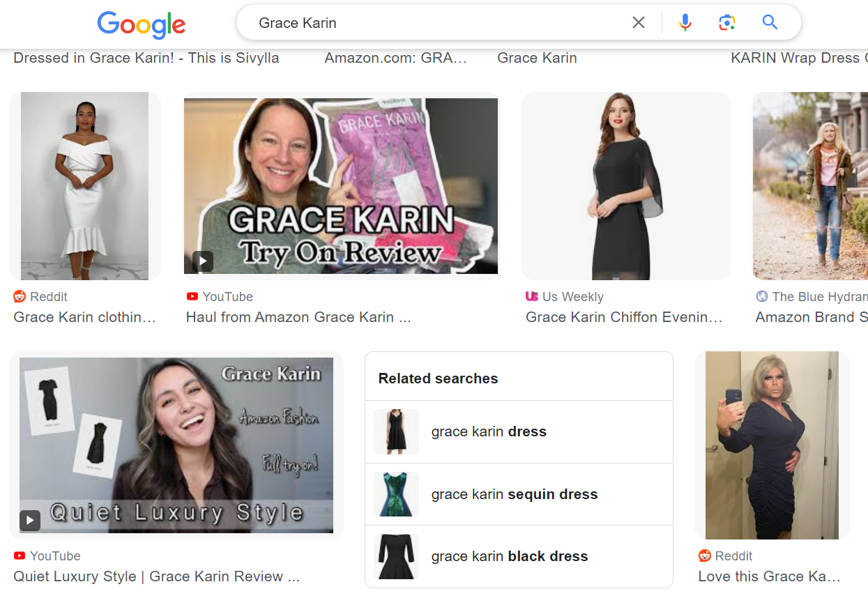Click the magnifying glass search button
The image size is (868, 605).
[770, 23]
